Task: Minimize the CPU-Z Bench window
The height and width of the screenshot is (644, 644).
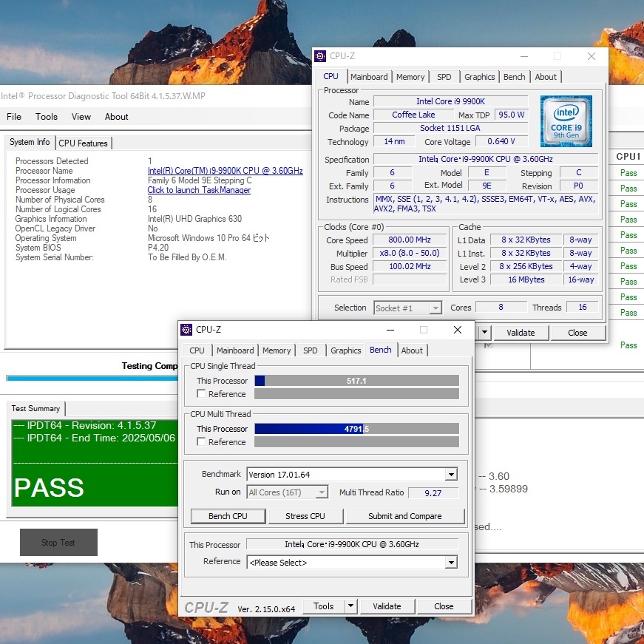Action: tap(389, 330)
